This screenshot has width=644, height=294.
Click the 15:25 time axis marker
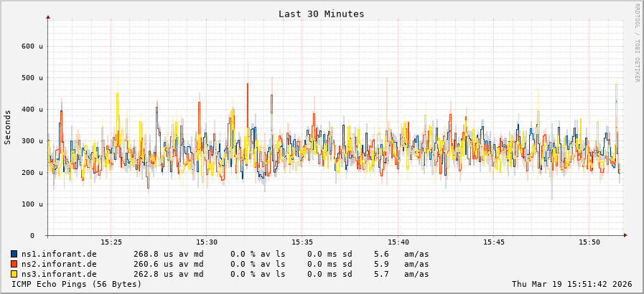pyautogui.click(x=111, y=242)
